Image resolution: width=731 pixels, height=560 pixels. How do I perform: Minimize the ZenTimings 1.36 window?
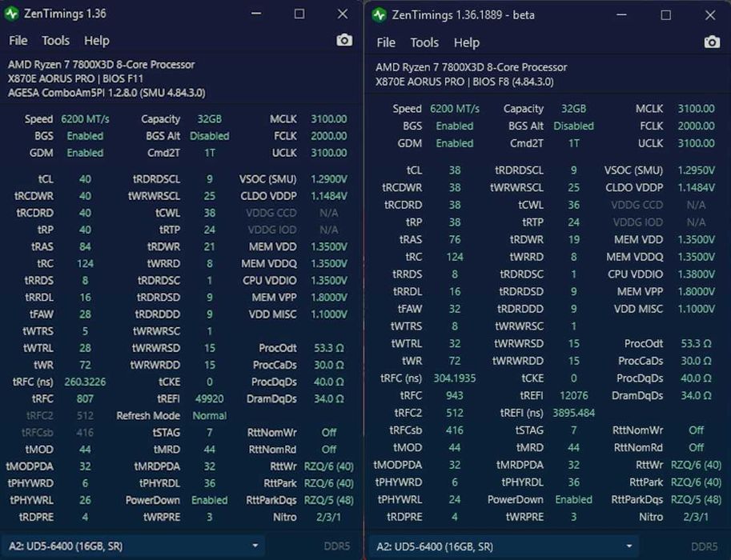click(x=256, y=14)
